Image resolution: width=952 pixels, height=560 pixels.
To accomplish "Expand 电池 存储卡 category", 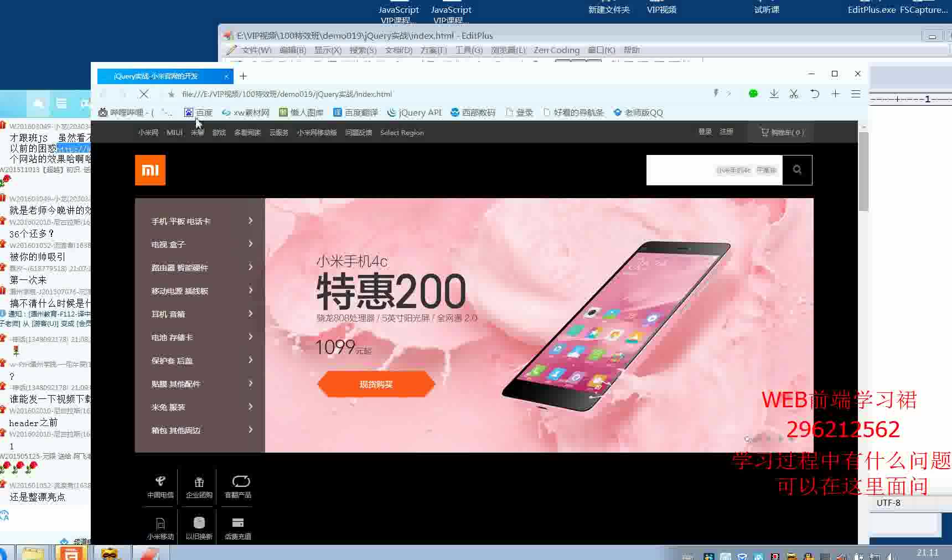I will 200,338.
